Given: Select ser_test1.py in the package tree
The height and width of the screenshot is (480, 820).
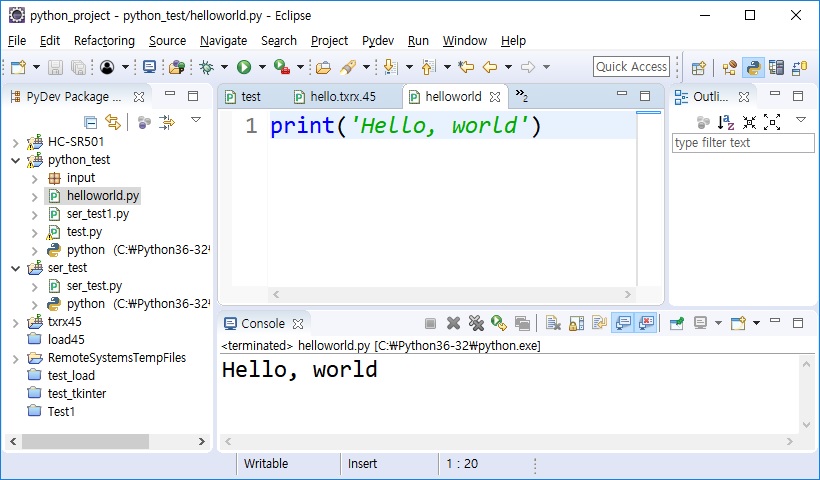Looking at the screenshot, I should coord(98,214).
